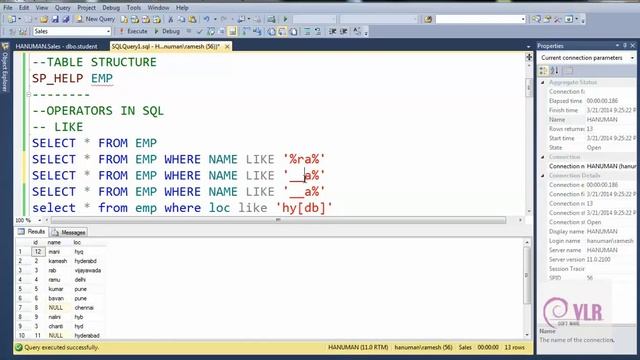
Task: Open the Debug menu
Action: pos(111,7)
